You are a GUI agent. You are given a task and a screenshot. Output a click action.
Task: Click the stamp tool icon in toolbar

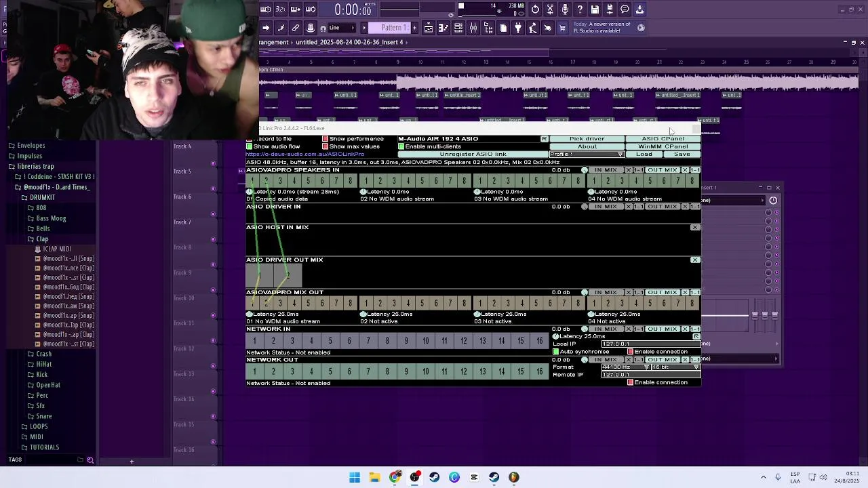pyautogui.click(x=311, y=28)
